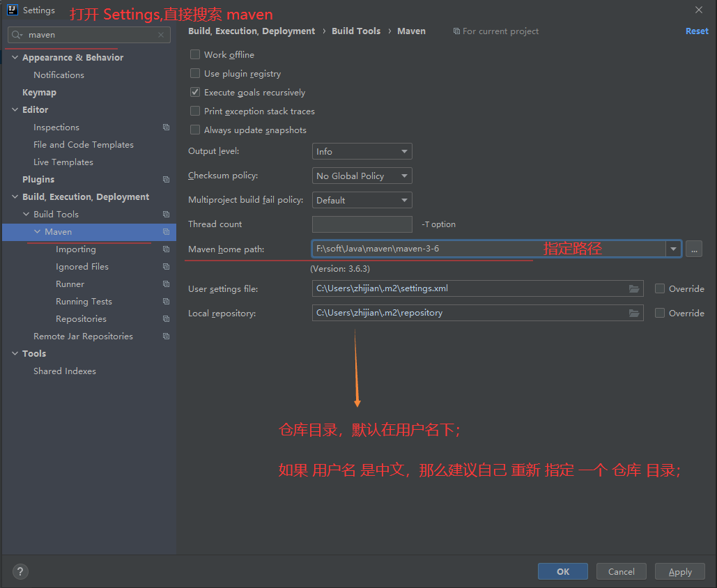This screenshot has width=717, height=588.
Task: Click the settings search field containing maven
Action: pyautogui.click(x=89, y=35)
